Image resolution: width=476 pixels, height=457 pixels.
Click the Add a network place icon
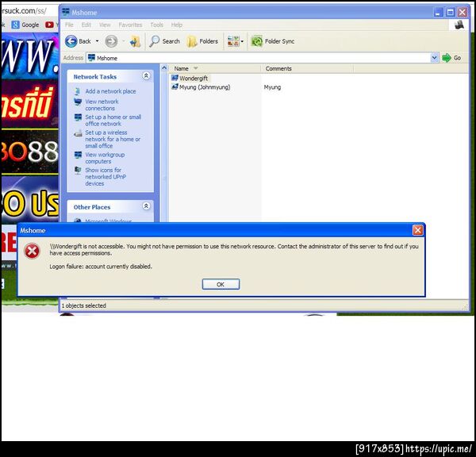pyautogui.click(x=78, y=91)
